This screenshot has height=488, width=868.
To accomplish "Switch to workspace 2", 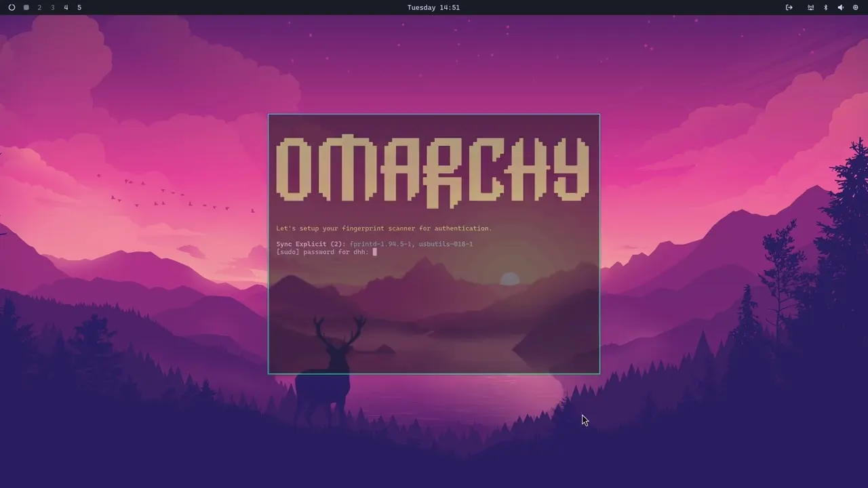I will click(x=39, y=7).
